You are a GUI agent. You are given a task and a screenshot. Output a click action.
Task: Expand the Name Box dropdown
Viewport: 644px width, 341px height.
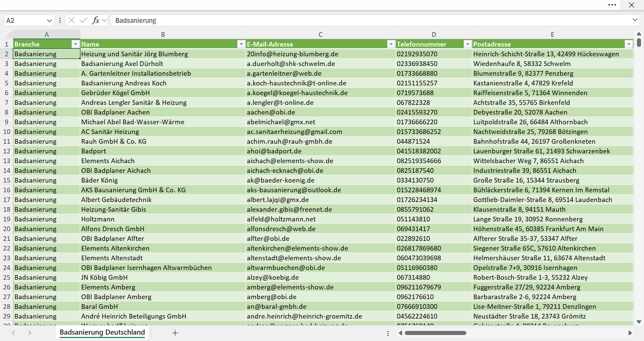(49, 20)
